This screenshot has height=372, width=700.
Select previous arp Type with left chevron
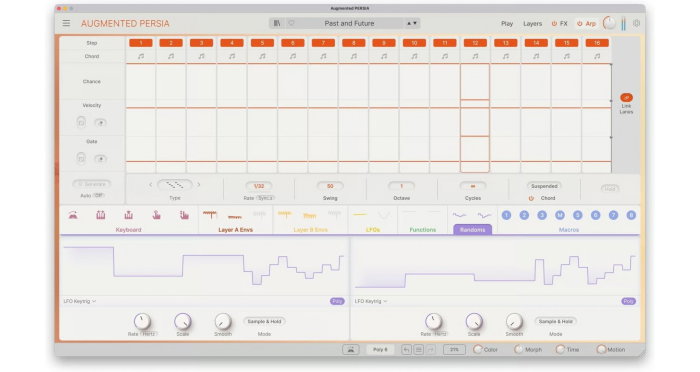click(150, 184)
